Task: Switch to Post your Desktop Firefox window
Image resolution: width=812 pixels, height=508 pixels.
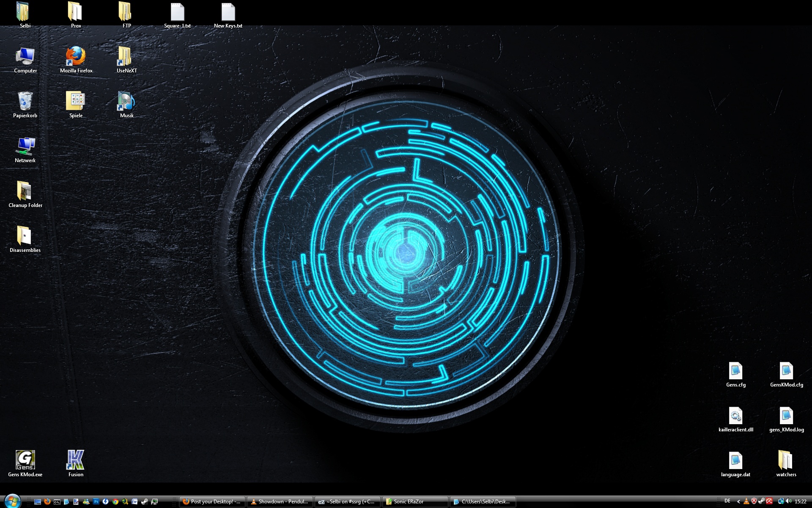Action: (x=212, y=502)
